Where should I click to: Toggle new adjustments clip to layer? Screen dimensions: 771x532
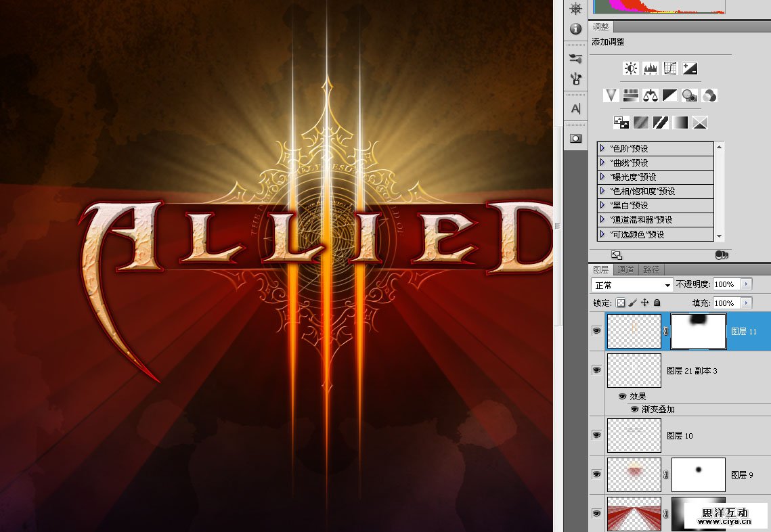[722, 254]
